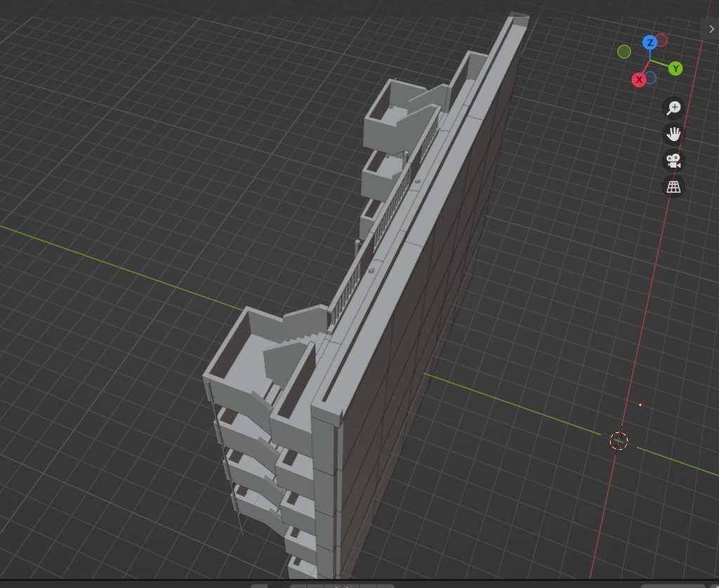Click the green Y axis on the navigation gizmo
This screenshot has width=719, height=588.
point(675,69)
